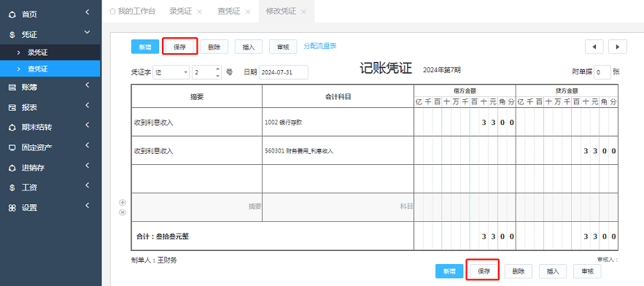Click the 日期 field showing 2024-07-31
The width and height of the screenshot is (644, 286).
point(284,72)
